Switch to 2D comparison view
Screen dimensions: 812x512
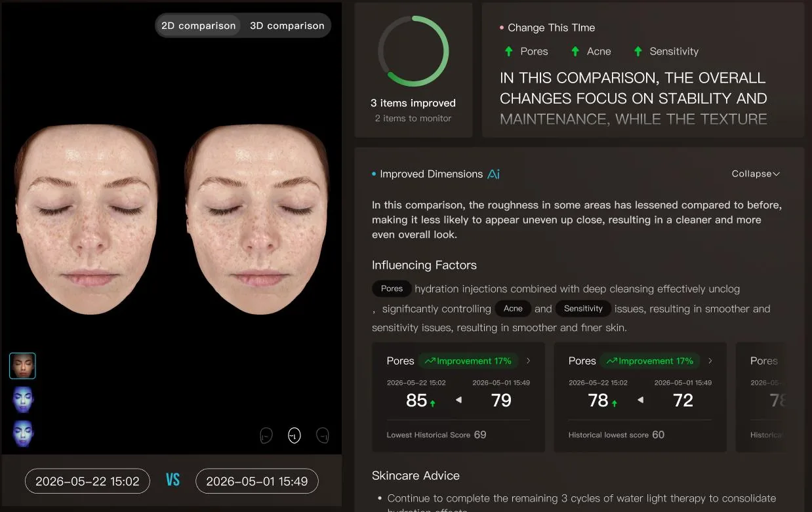198,26
